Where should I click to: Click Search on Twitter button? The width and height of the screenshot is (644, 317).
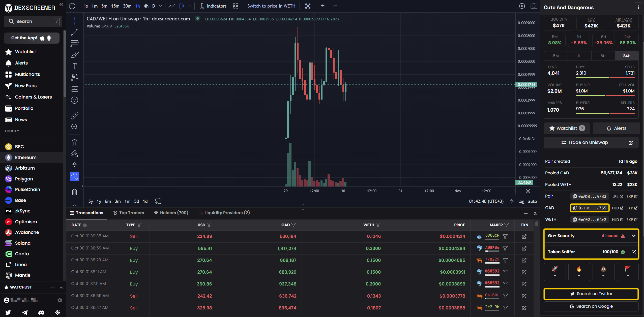(591, 294)
